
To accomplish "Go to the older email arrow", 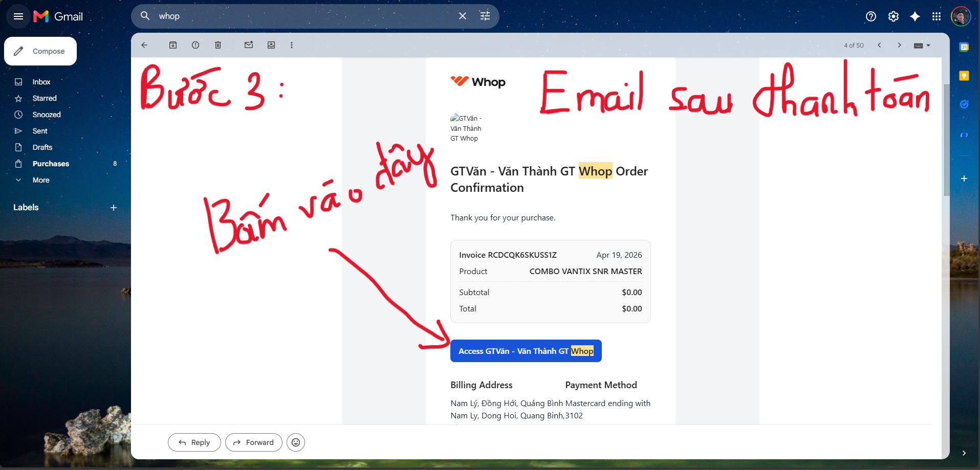I will 900,45.
